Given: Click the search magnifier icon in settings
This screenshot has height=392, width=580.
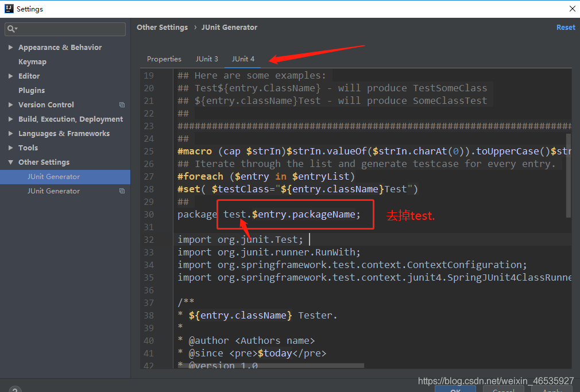Looking at the screenshot, I should [12, 29].
